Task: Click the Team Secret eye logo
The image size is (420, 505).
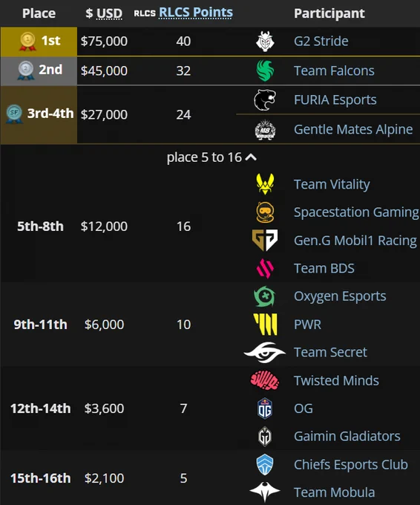Action: pos(265,352)
